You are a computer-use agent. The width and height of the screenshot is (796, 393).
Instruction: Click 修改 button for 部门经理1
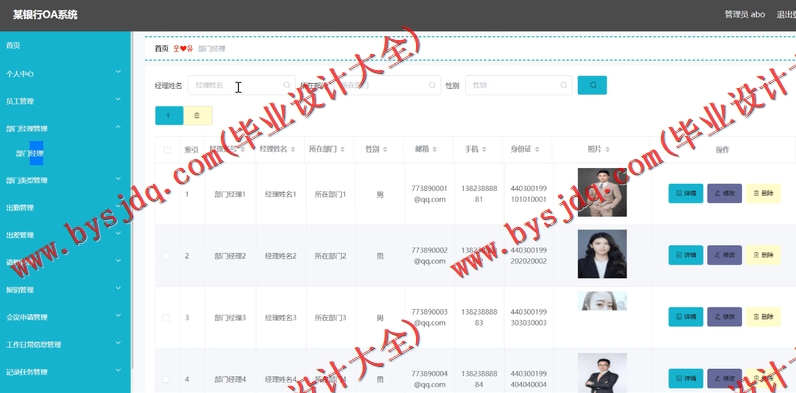tap(724, 193)
